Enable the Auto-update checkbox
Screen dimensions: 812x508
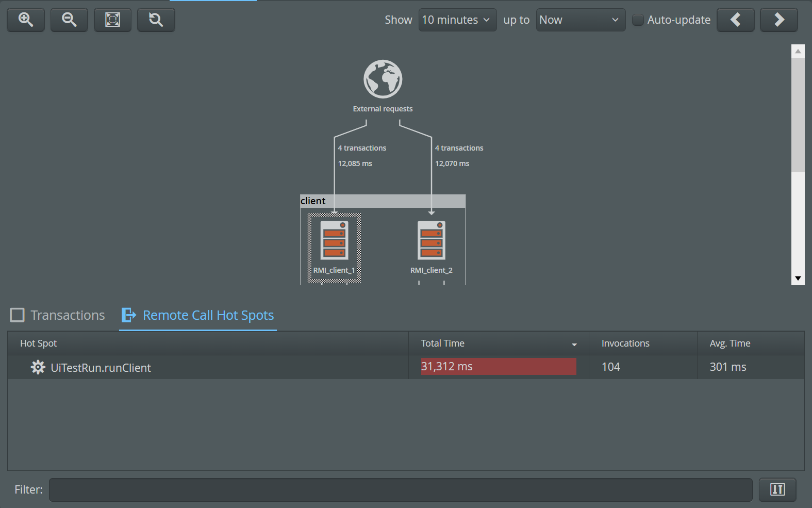tap(638, 20)
